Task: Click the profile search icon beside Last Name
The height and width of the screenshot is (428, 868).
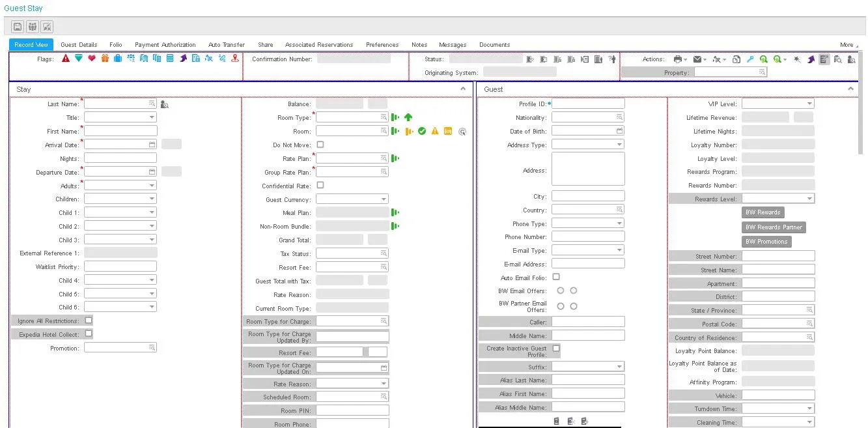Action: pyautogui.click(x=164, y=104)
